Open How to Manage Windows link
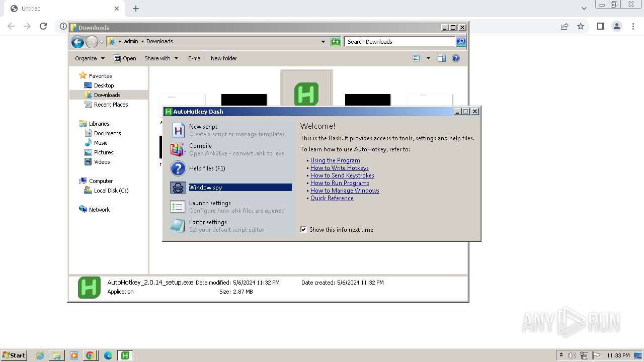Screen dimensions: 644x362 [x=345, y=191]
